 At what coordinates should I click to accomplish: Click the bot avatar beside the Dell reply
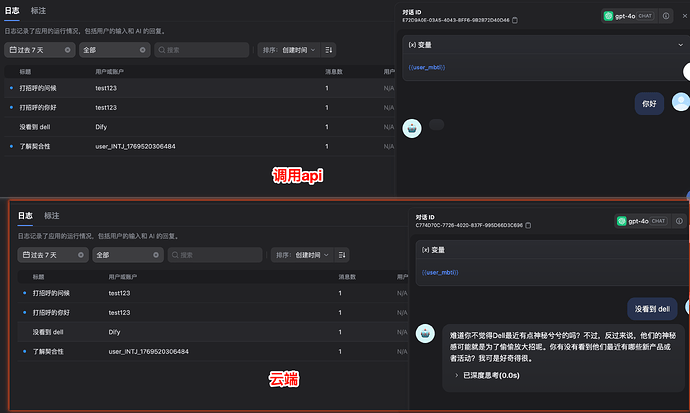[x=425, y=333]
